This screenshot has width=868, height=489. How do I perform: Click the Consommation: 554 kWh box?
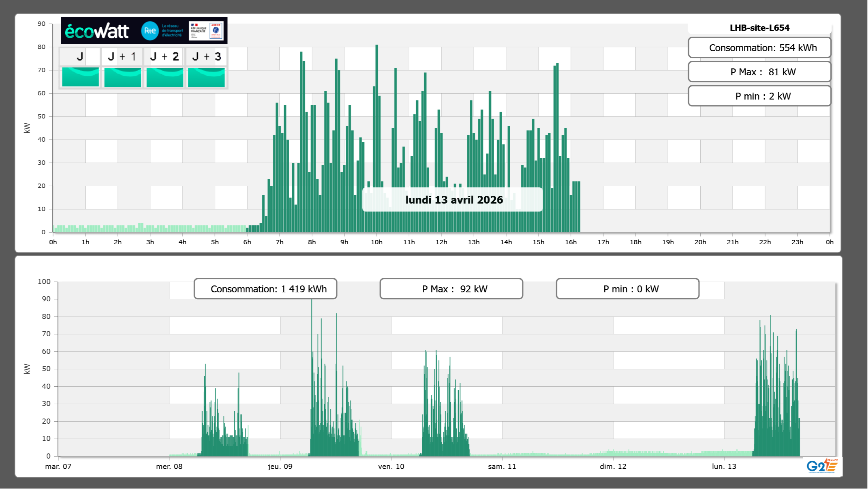coord(759,48)
